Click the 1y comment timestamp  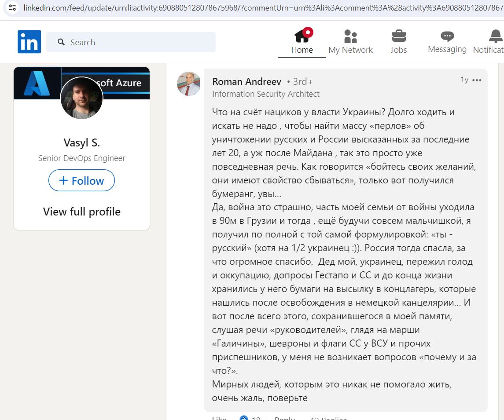[x=464, y=80]
